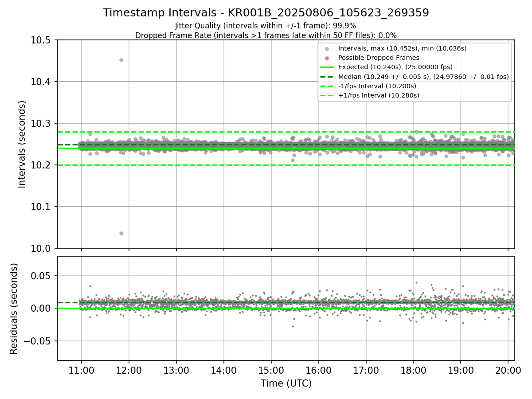
Task: Click the solid green 'Expected' line sample in the legend
Action: [327, 67]
